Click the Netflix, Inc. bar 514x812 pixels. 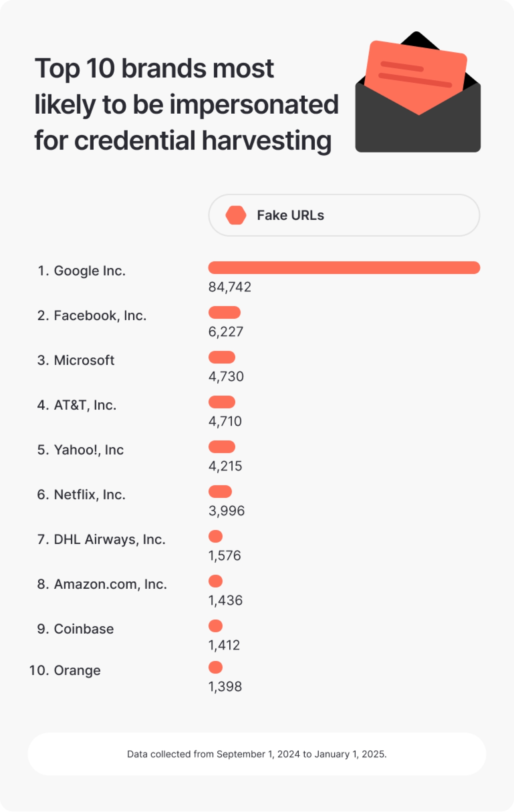point(220,492)
